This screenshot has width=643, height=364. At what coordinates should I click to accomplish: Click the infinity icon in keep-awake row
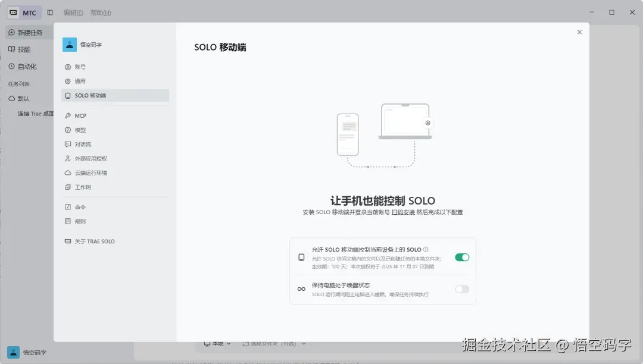301,289
